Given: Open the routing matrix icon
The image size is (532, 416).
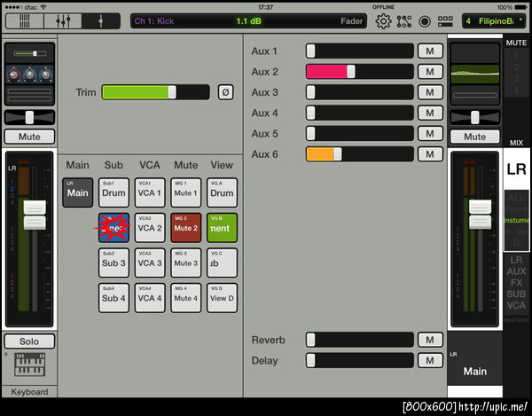Looking at the screenshot, I should point(404,21).
